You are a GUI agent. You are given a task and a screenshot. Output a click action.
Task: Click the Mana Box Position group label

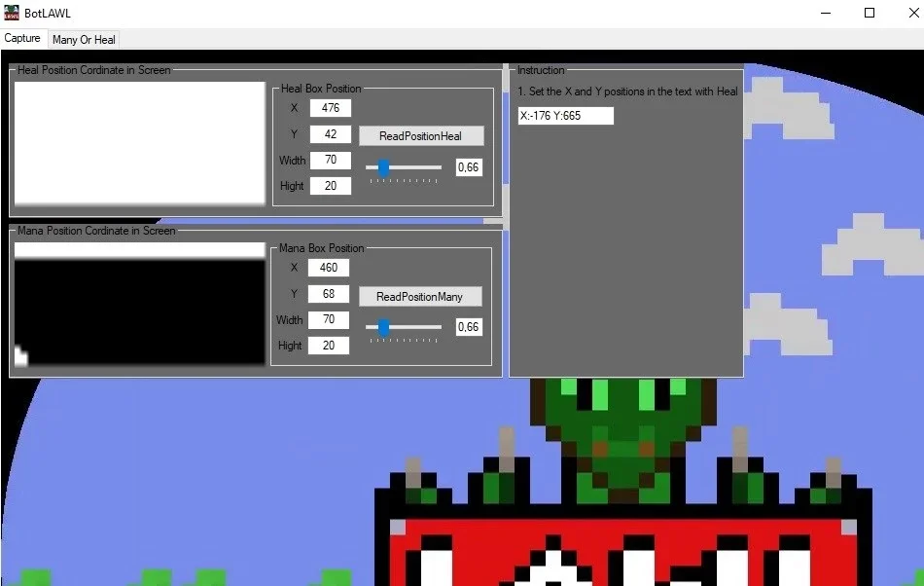[x=321, y=248]
